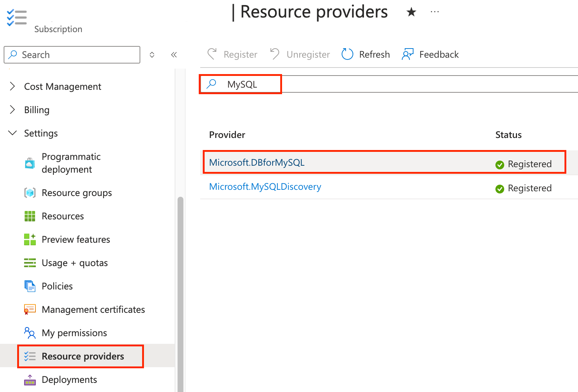578x392 pixels.
Task: Collapse the sidebar with double chevron
Action: pyautogui.click(x=174, y=55)
